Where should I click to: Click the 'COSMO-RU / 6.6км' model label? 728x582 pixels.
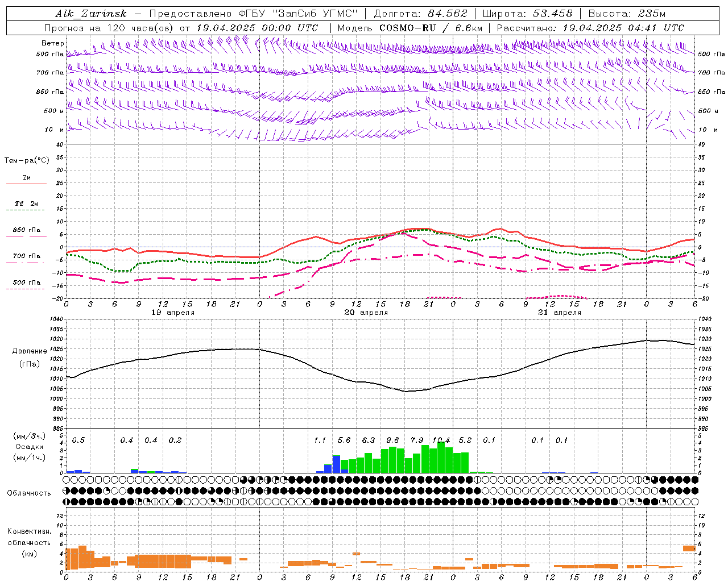click(x=431, y=28)
